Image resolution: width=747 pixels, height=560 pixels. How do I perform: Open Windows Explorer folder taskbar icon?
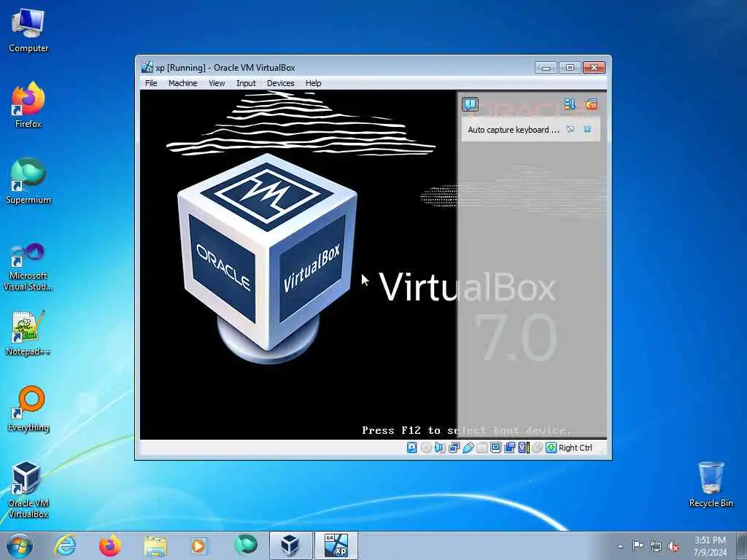coord(155,545)
